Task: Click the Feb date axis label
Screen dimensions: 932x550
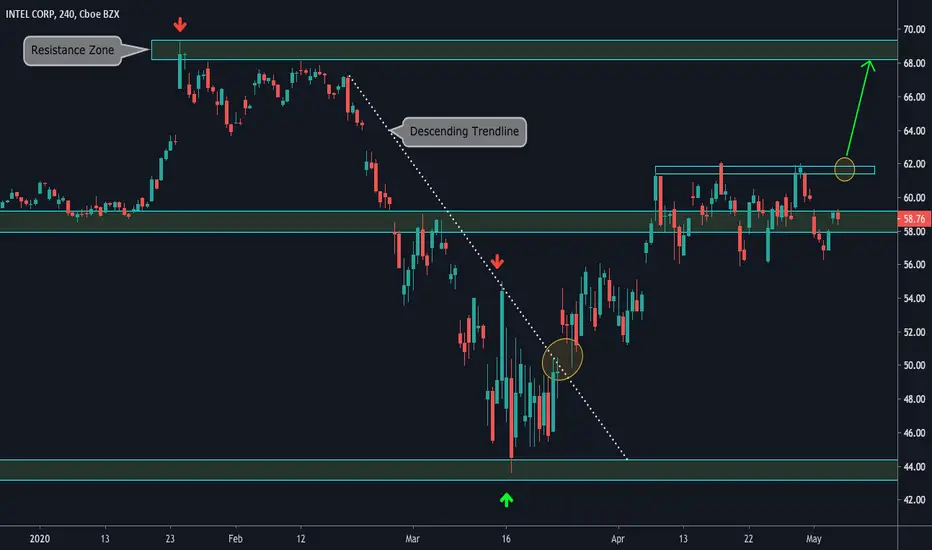Action: [235, 539]
